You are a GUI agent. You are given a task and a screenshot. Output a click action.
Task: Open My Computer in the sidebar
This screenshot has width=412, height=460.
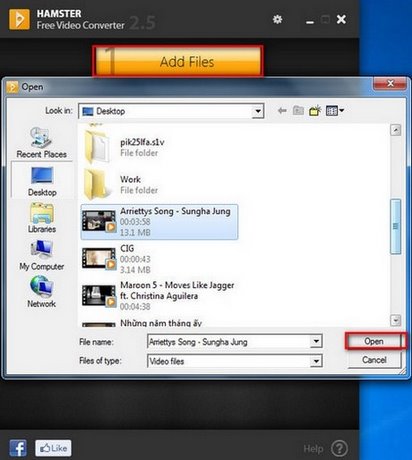tap(42, 255)
